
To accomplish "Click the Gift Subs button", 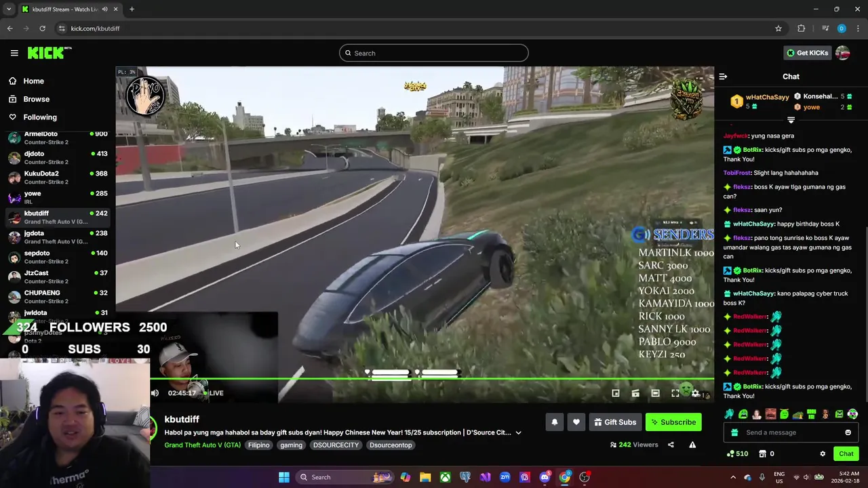I will (615, 422).
